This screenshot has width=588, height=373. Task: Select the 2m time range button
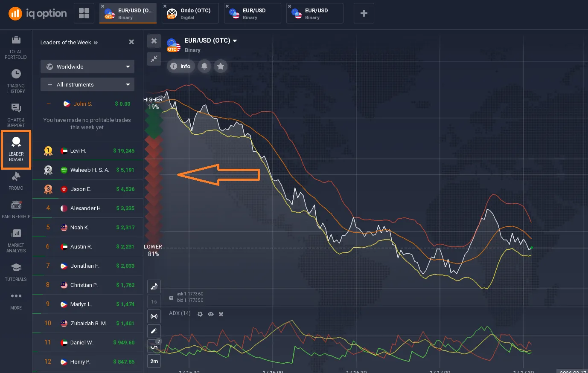154,361
